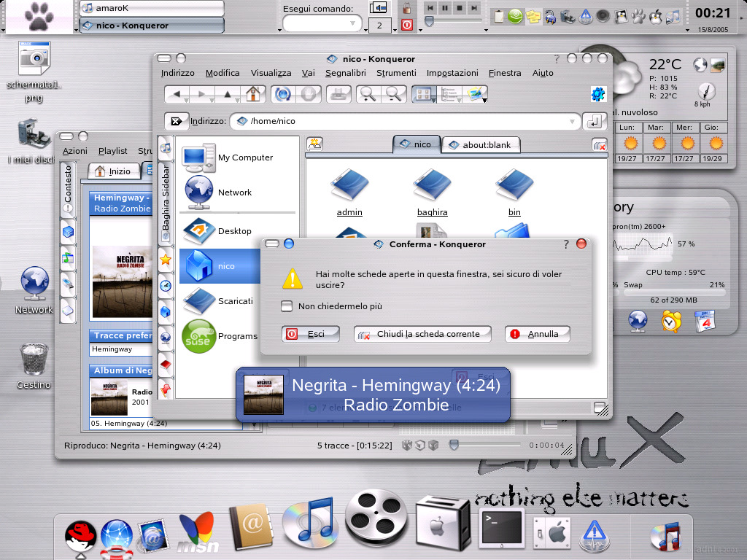Expand the Back history dropdown arrow
This screenshot has height=560, width=747.
coord(186,100)
